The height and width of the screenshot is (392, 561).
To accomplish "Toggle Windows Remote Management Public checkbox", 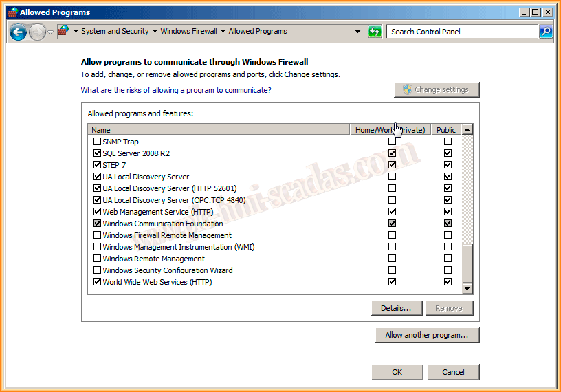I will tap(448, 259).
